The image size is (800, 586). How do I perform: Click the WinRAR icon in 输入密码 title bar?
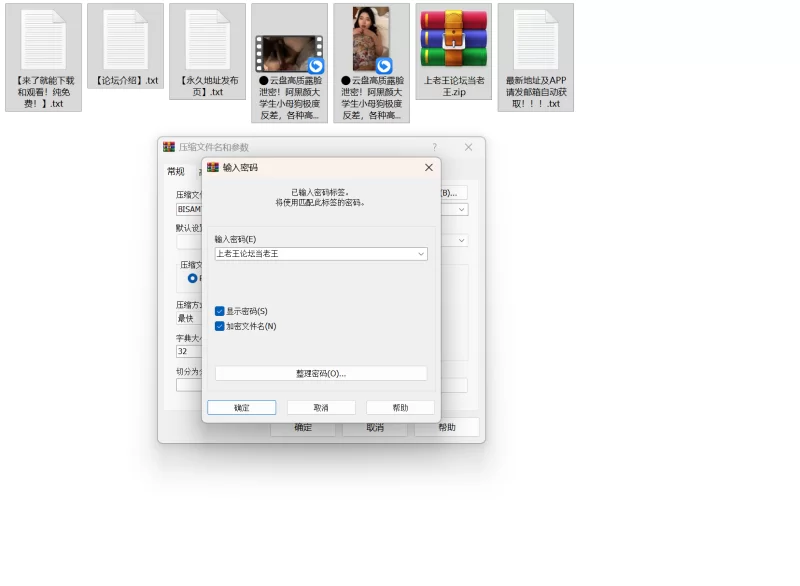tap(213, 168)
